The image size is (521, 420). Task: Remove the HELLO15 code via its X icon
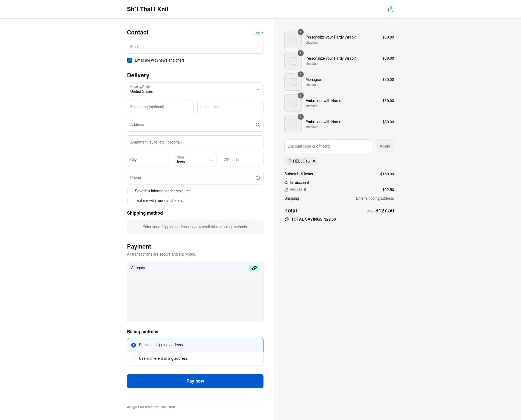click(314, 161)
